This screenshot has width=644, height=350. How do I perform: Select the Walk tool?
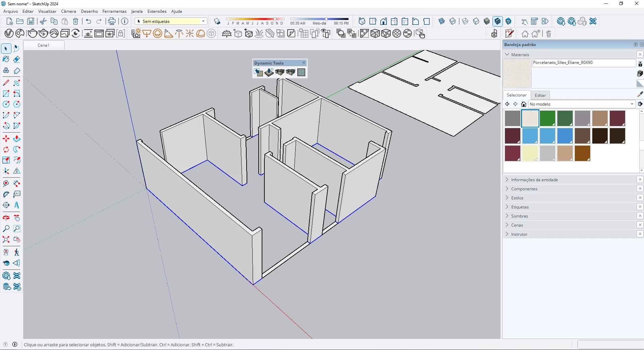pos(16,252)
